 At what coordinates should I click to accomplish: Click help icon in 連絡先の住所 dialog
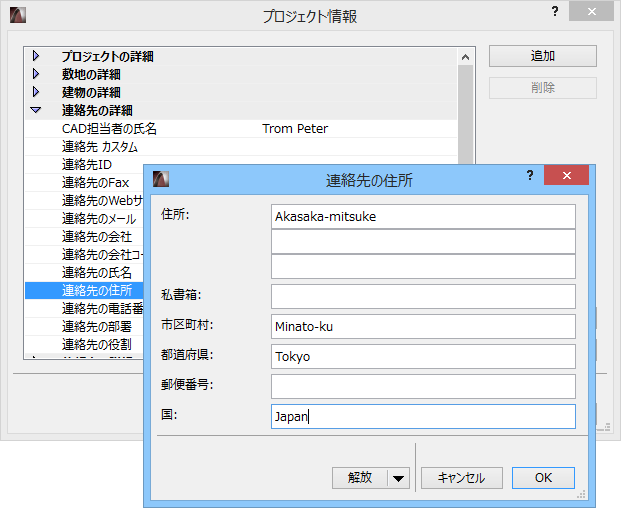pos(530,175)
